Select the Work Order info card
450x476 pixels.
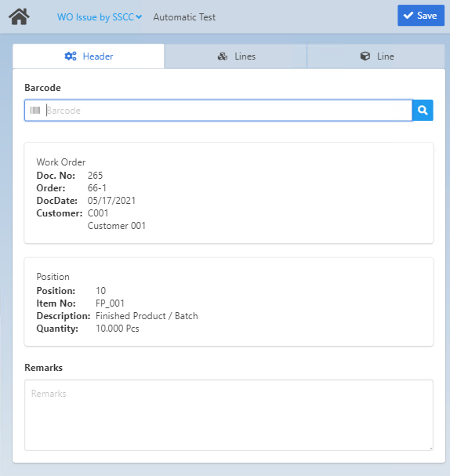click(229, 193)
